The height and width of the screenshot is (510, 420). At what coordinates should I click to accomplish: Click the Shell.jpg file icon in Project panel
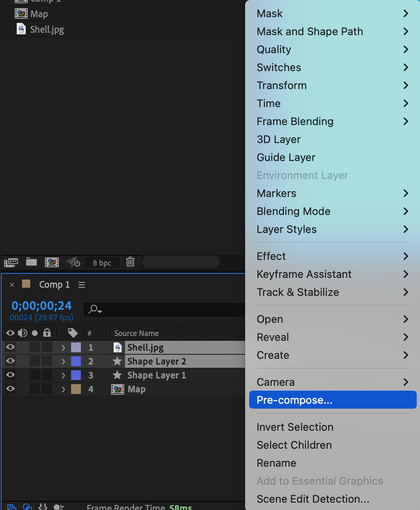point(21,29)
